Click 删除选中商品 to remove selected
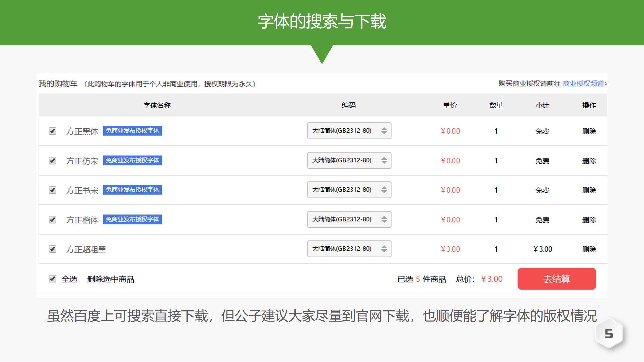This screenshot has height=362, width=644. (110, 279)
